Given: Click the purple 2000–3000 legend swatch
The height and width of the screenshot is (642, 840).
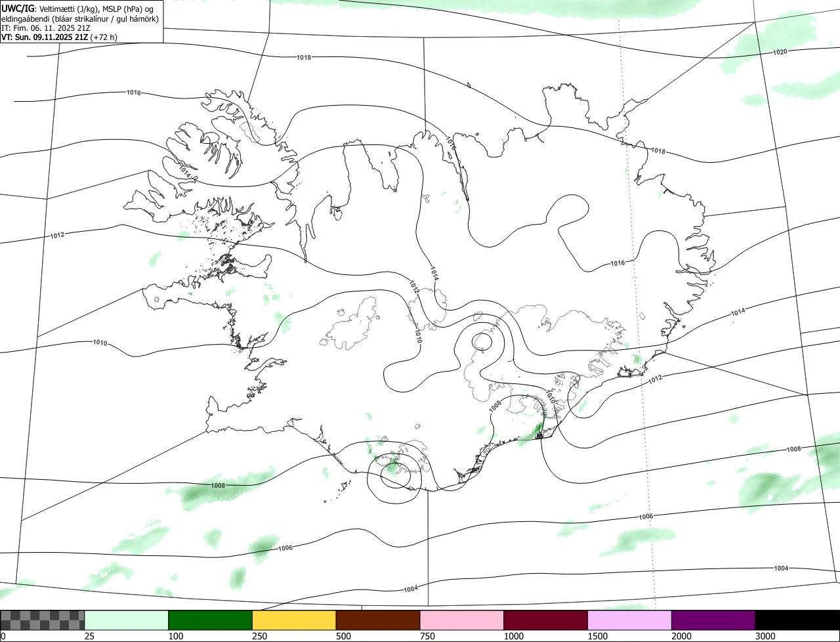Looking at the screenshot, I should [x=713, y=620].
